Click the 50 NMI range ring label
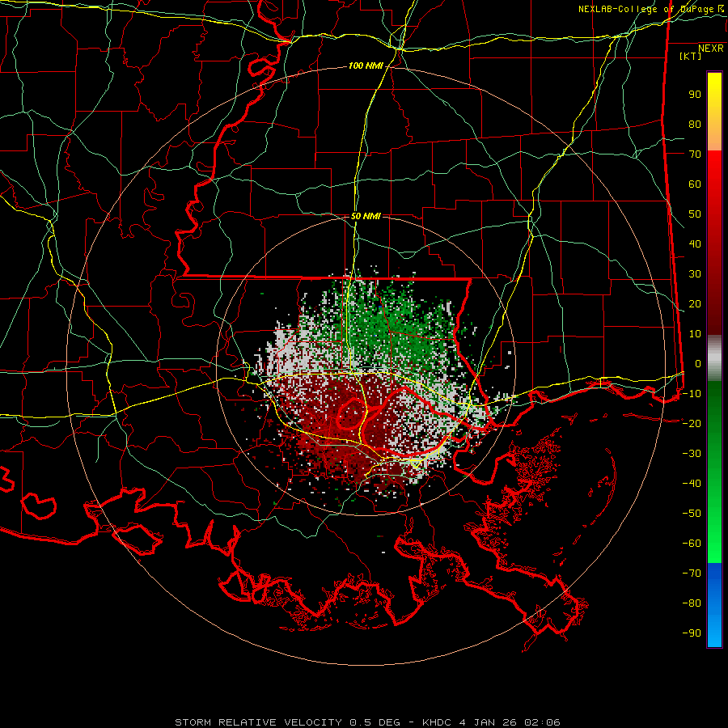Image resolution: width=728 pixels, height=728 pixels. 366,216
